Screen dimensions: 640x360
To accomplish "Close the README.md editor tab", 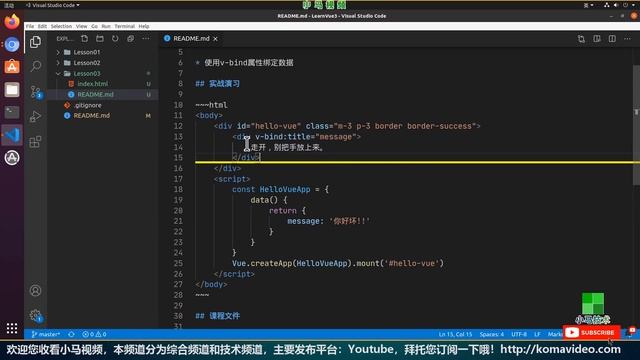I will tap(216, 39).
